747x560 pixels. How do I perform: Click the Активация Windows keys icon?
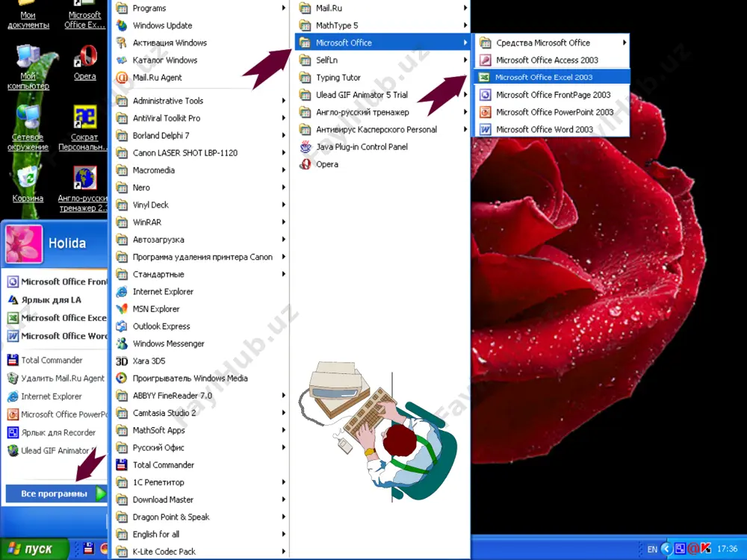(x=122, y=43)
